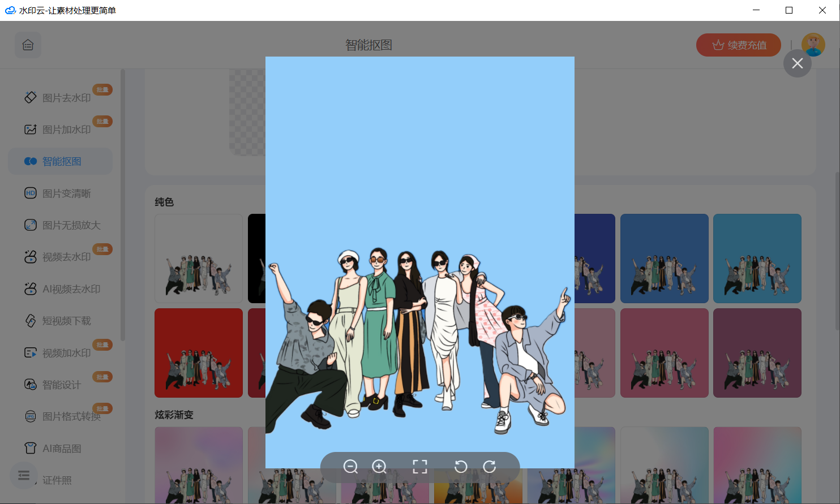
Task: Open 短视频下载 in the sidebar
Action: pos(61,321)
